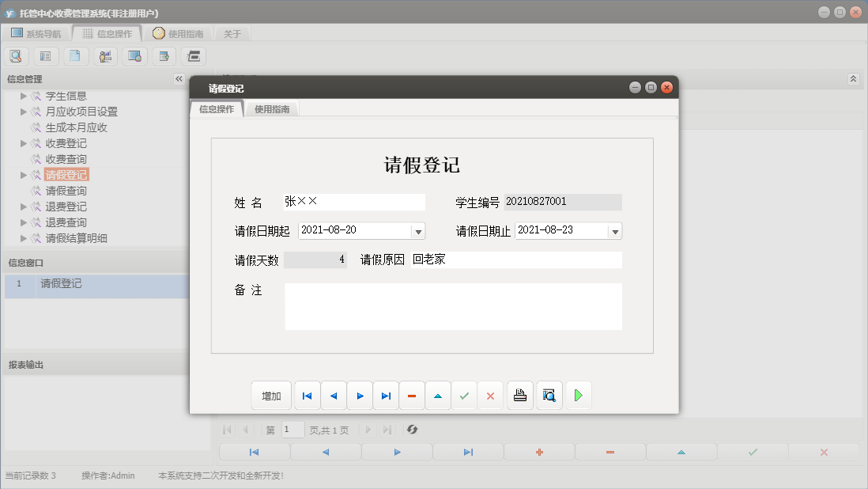This screenshot has width=868, height=489.
Task: Open the list view toolbar icon
Action: [46, 56]
